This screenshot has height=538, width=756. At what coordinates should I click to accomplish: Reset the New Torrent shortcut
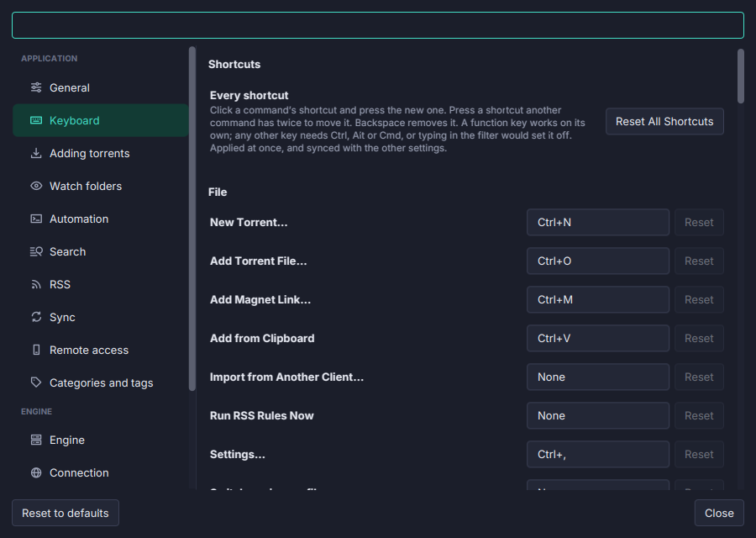coord(699,223)
